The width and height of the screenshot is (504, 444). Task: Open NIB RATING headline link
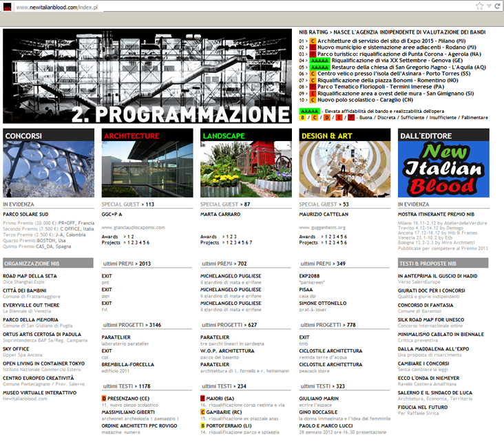[x=392, y=32]
